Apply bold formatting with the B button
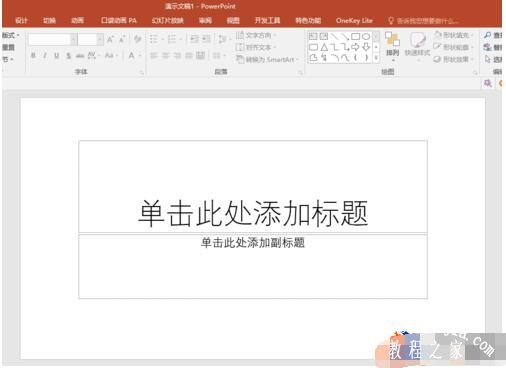 [x=33, y=56]
